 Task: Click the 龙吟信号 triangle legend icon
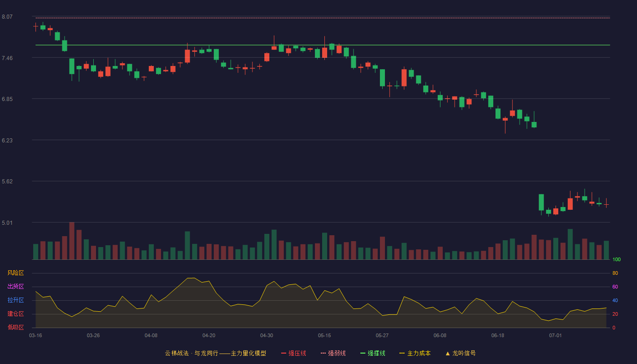click(448, 353)
